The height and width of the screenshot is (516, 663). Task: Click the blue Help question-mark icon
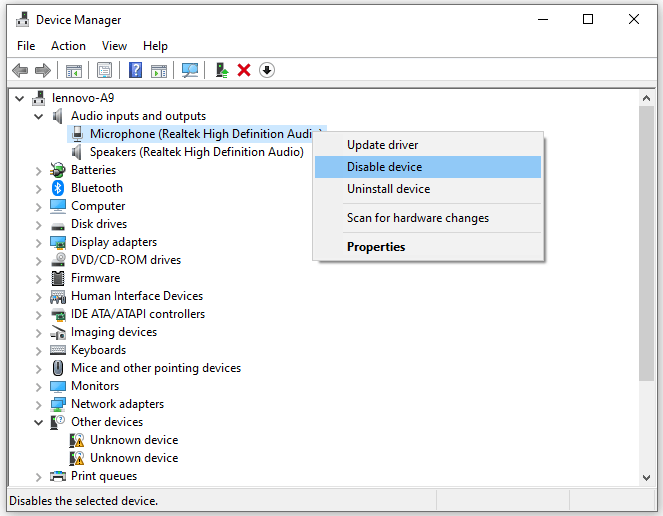135,70
